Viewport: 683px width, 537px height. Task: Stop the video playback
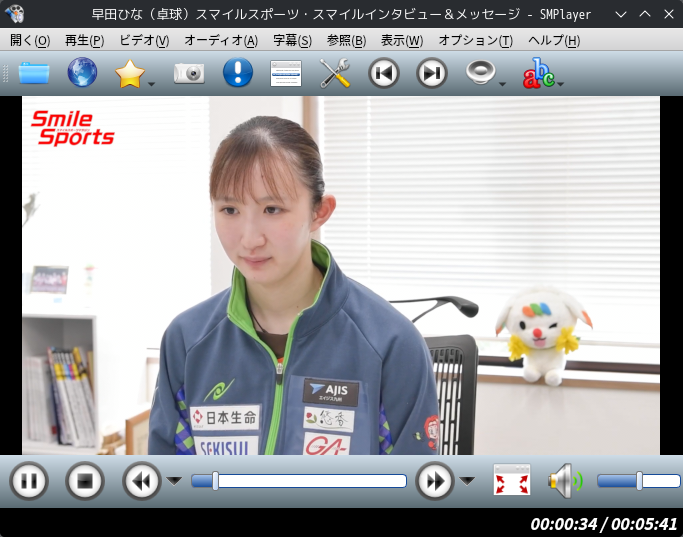coord(85,481)
